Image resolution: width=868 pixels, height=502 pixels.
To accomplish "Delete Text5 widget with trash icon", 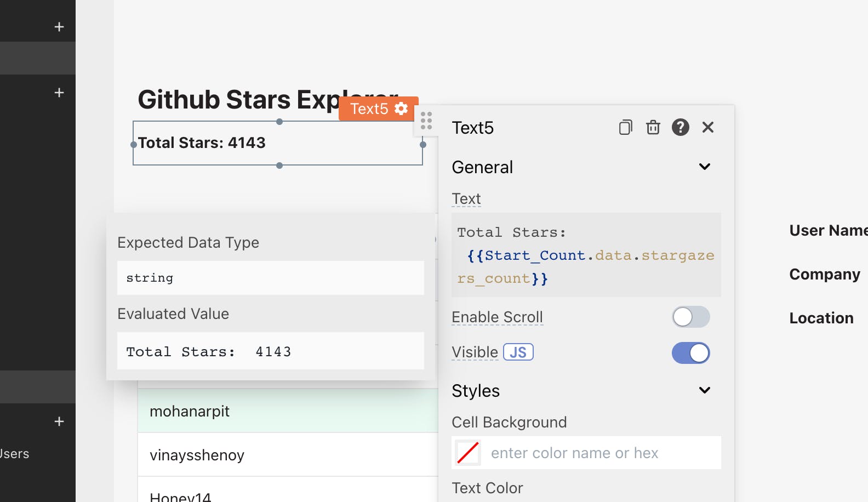I will click(x=653, y=127).
